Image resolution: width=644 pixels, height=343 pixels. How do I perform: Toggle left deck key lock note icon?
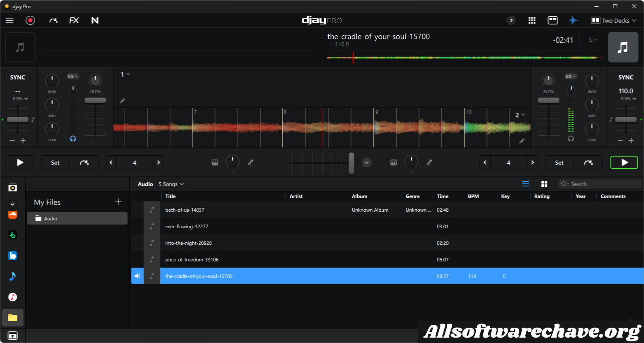click(33, 119)
